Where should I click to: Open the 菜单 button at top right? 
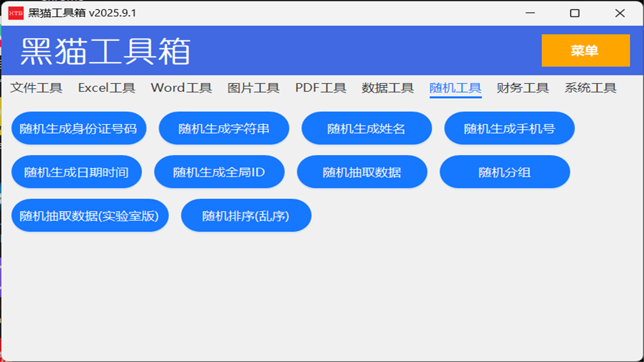point(585,50)
